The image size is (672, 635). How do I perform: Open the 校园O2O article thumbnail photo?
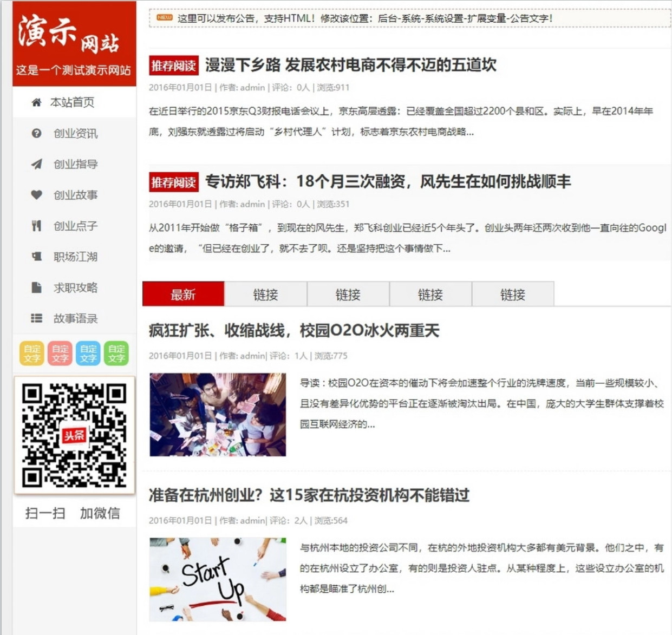218,415
